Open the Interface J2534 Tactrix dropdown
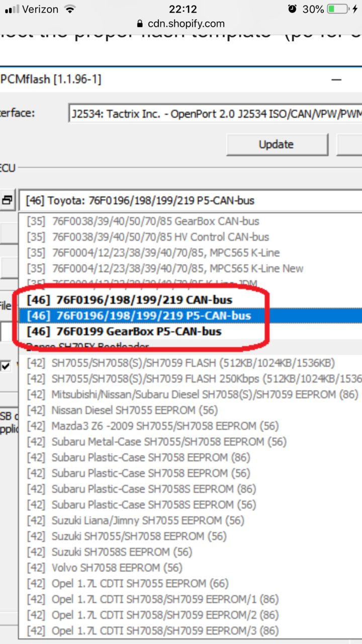Screen dimensions: 362x644 click(x=215, y=114)
